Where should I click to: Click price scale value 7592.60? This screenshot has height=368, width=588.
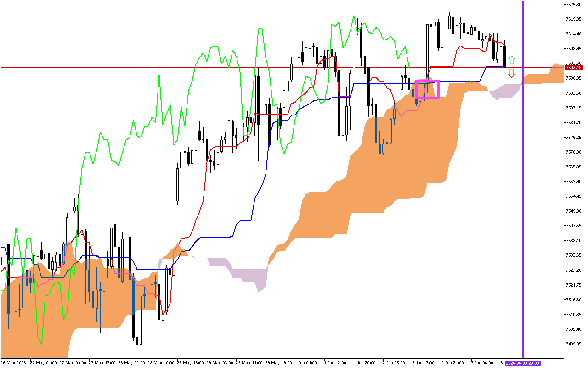pyautogui.click(x=573, y=93)
